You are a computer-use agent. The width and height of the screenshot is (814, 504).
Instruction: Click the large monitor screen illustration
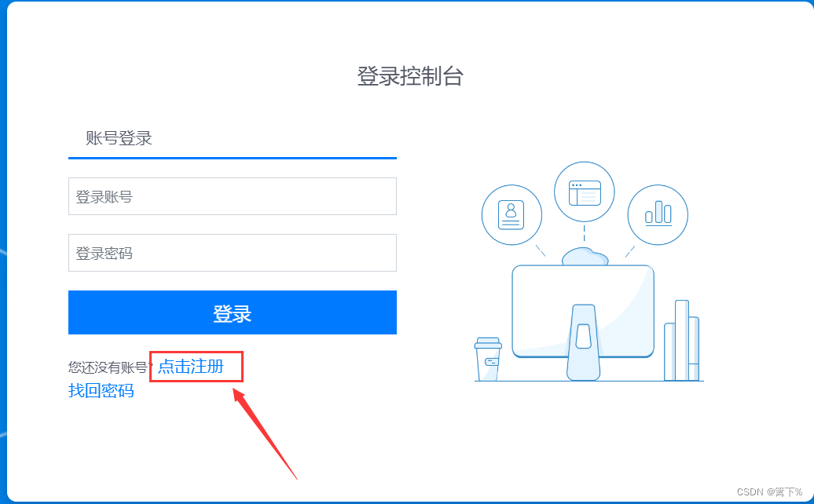tap(583, 311)
